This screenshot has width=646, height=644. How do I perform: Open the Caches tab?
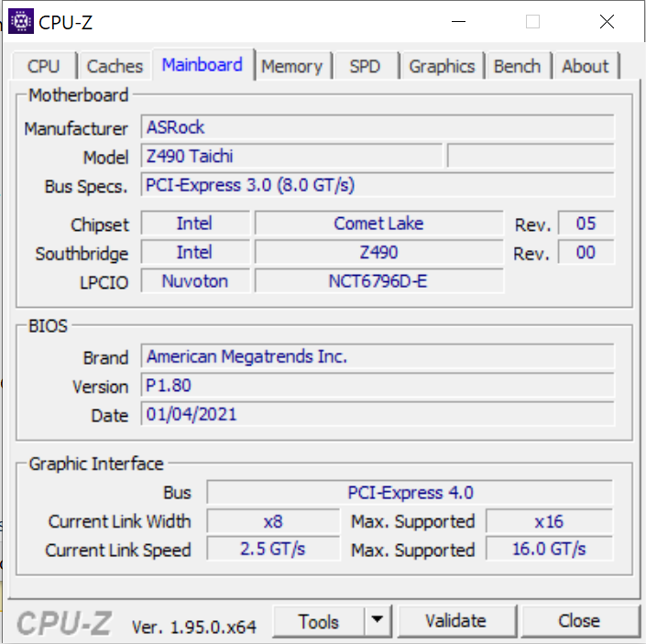tap(115, 66)
